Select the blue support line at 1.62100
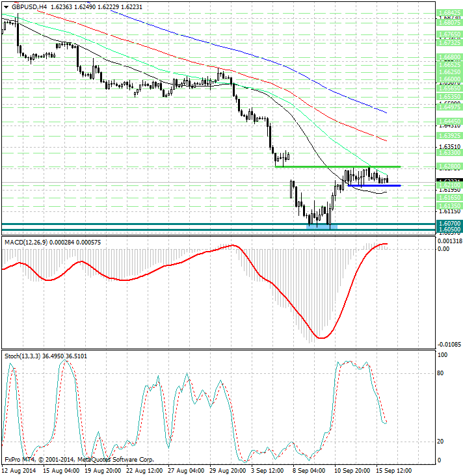 pyautogui.click(x=374, y=185)
